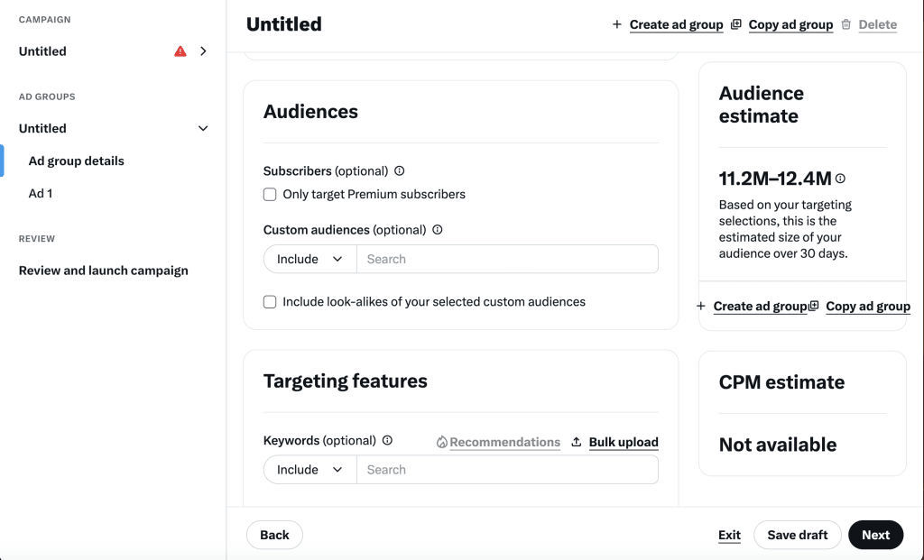Screen dimensions: 924x560
Task: Click the Next button
Action: [x=875, y=534]
